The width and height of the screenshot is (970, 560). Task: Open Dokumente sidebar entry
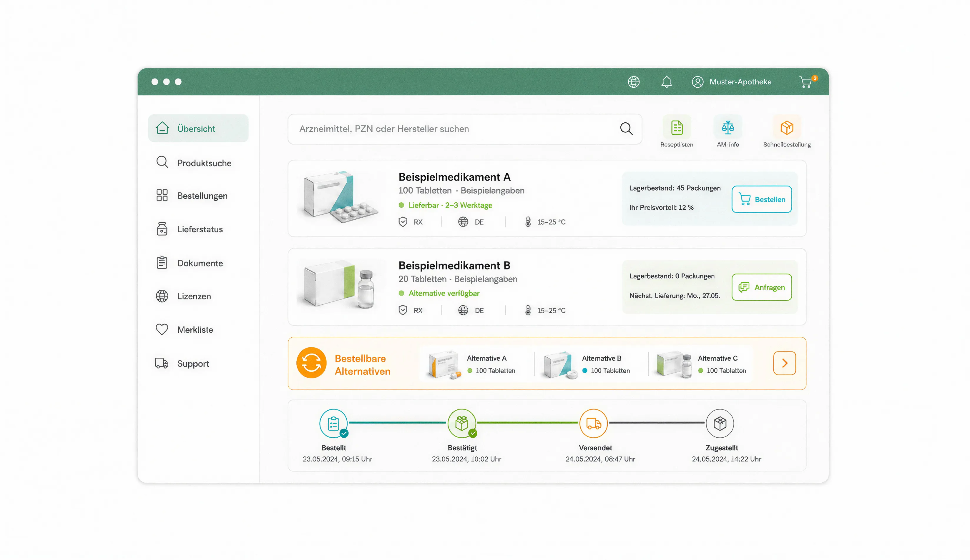point(189,263)
